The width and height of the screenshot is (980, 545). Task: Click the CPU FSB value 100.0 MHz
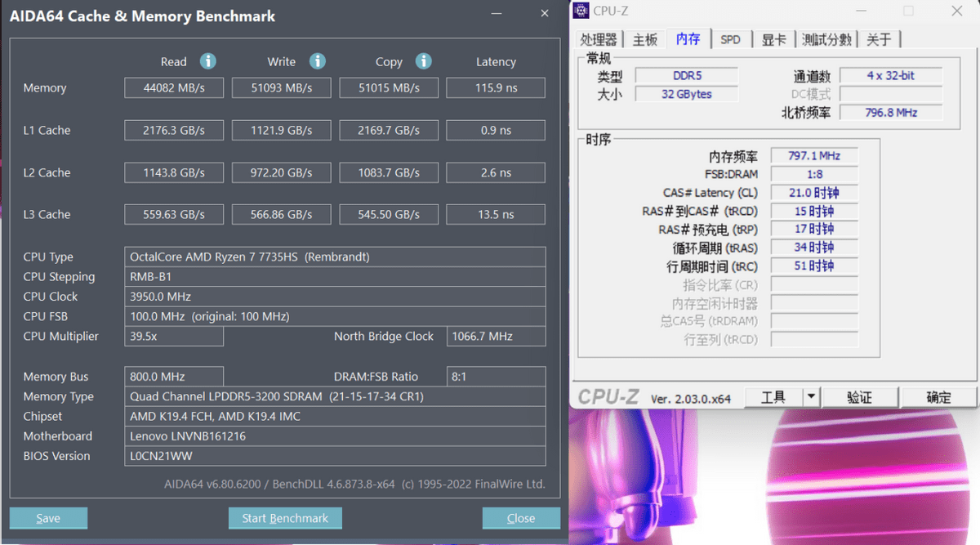coord(335,316)
